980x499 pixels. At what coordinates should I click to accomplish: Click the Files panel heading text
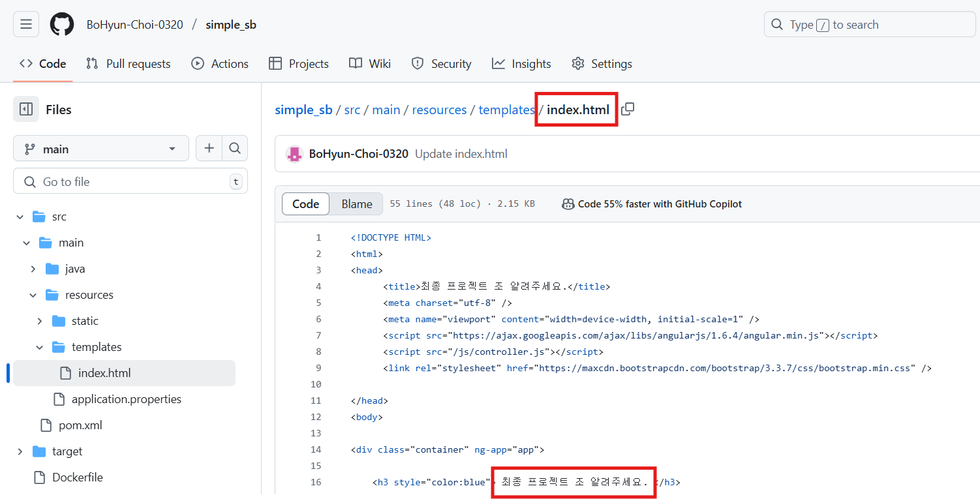click(x=59, y=110)
